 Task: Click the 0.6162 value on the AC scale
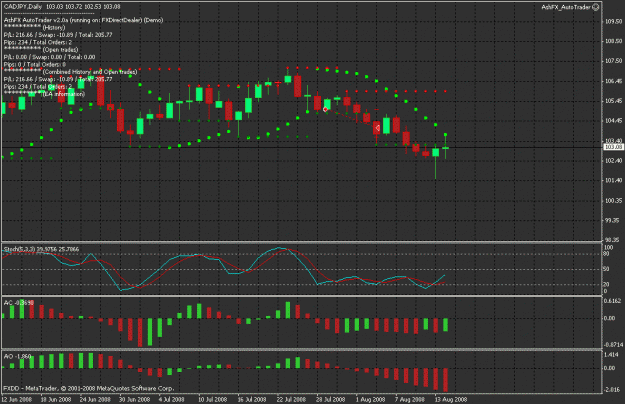tap(613, 301)
